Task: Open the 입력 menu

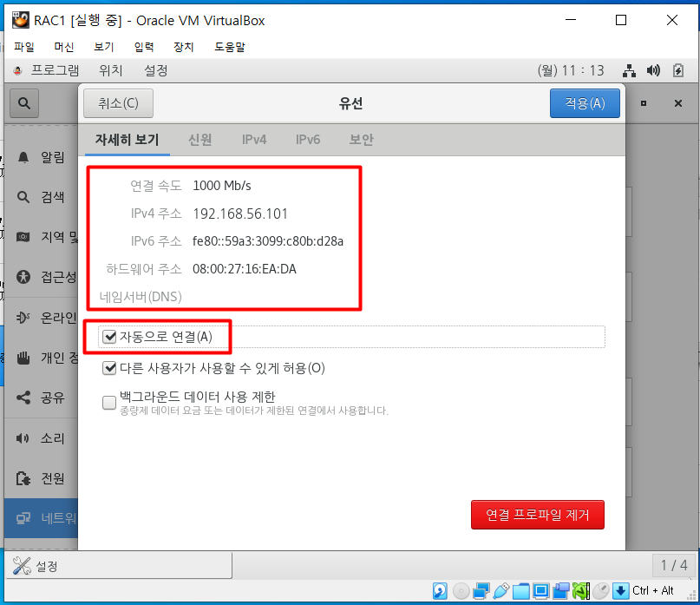Action: click(144, 47)
